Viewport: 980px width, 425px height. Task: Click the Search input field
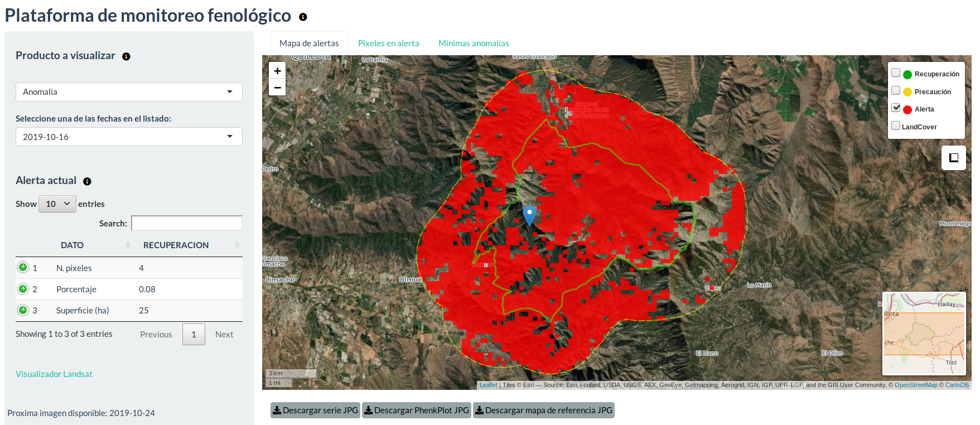(186, 223)
